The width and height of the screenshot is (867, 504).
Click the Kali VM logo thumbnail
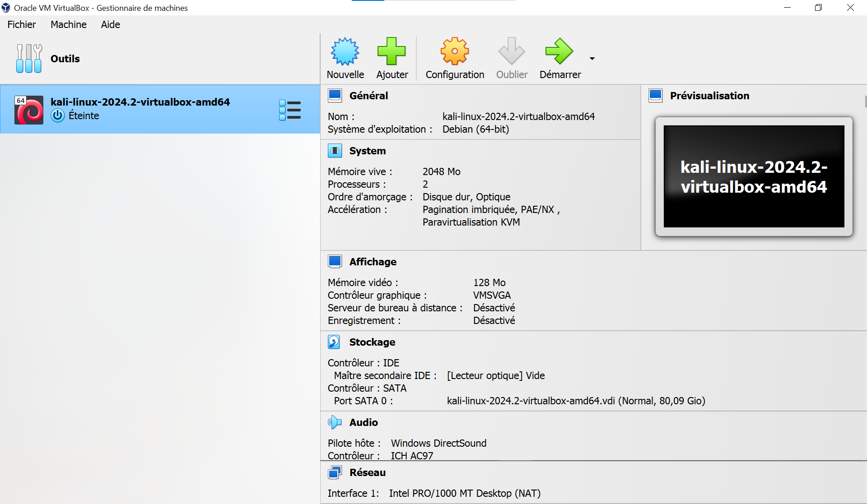pos(28,109)
